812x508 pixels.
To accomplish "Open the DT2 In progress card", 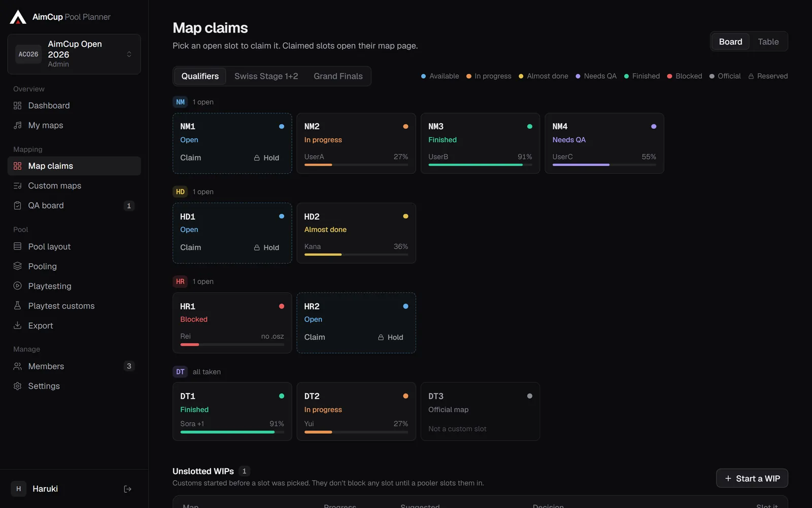I will pyautogui.click(x=356, y=411).
